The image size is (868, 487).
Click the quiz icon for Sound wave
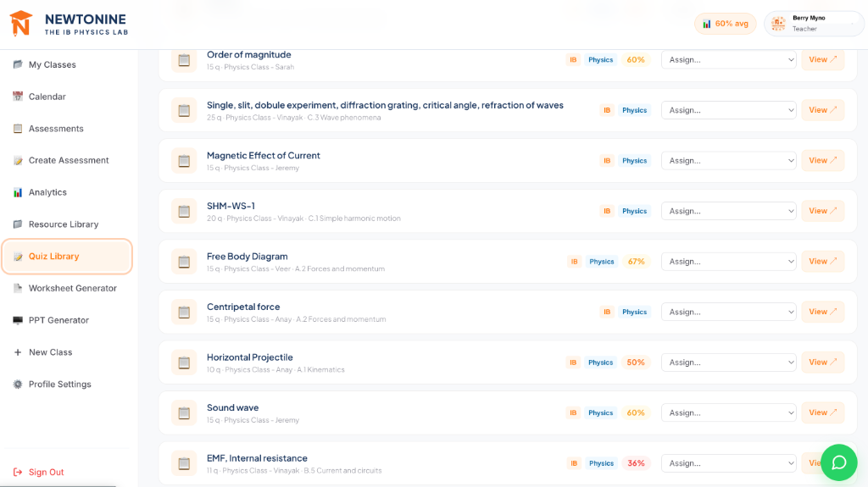[184, 412]
